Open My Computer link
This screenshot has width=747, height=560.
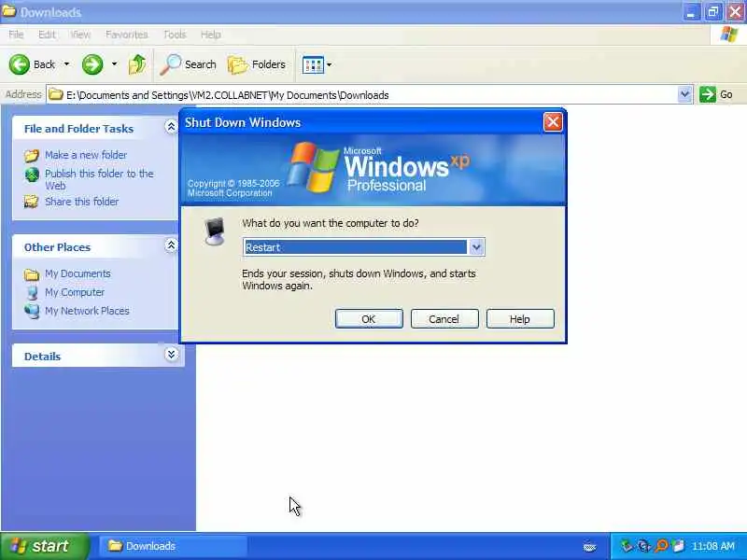75,292
